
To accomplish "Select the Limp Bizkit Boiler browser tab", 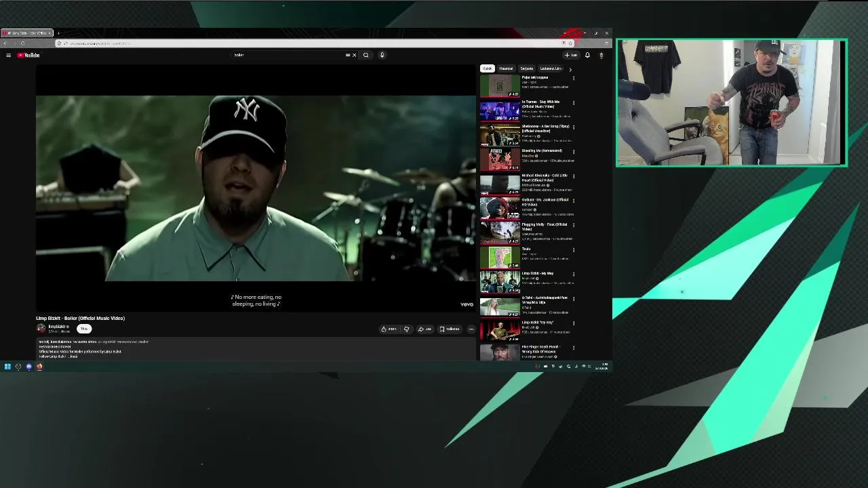I will tap(26, 33).
